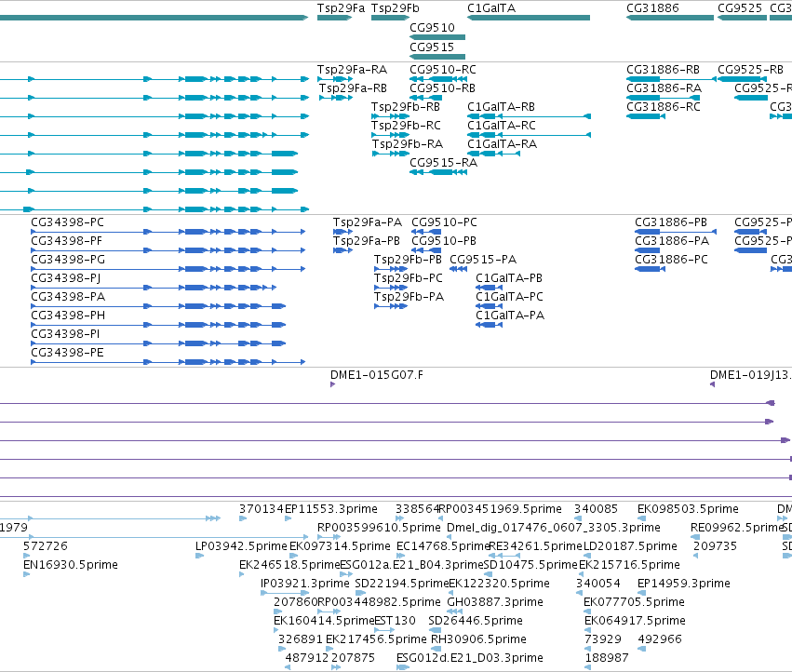Select the CG9515 gene label
The width and height of the screenshot is (792, 672).
click(x=432, y=47)
